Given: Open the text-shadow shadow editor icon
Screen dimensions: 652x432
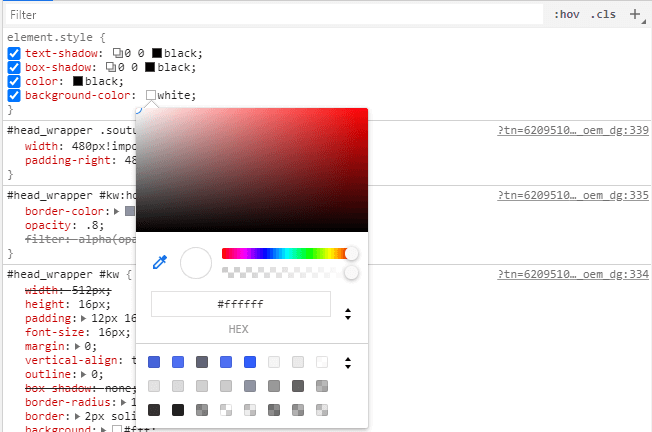Looking at the screenshot, I should [x=118, y=53].
